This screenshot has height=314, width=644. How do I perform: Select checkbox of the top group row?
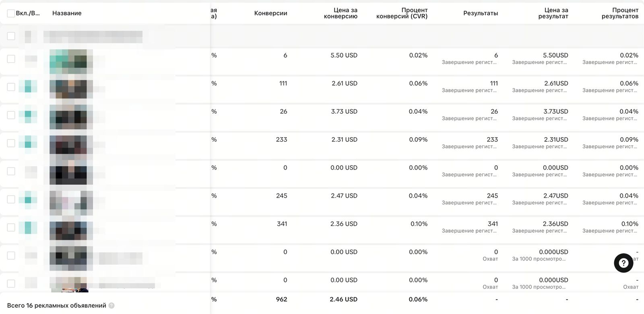pos(11,36)
